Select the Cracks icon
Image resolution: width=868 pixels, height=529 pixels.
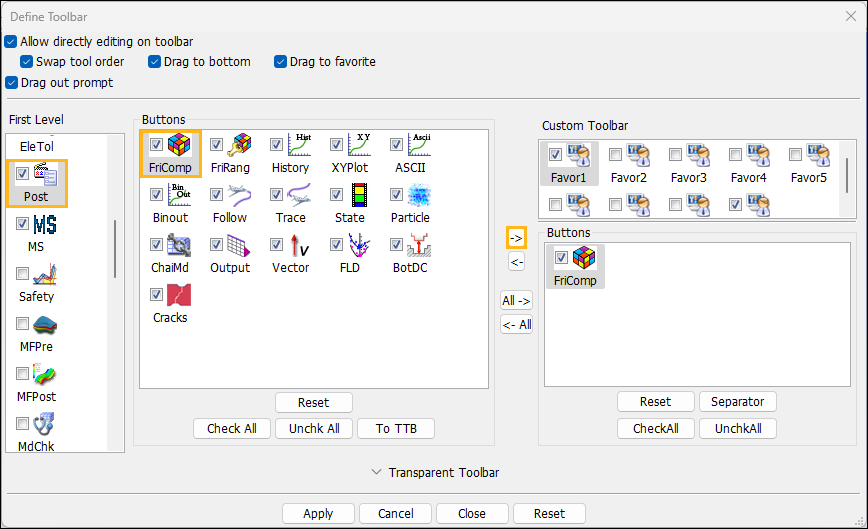(x=177, y=296)
